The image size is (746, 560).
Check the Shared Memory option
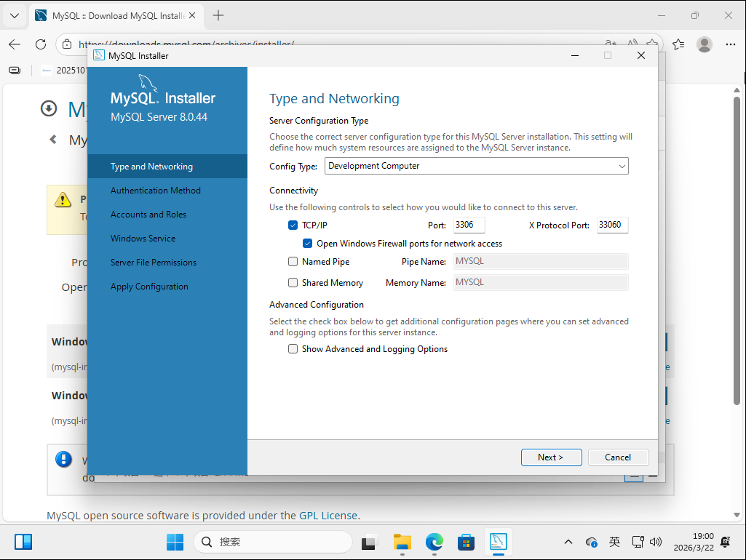coord(293,282)
